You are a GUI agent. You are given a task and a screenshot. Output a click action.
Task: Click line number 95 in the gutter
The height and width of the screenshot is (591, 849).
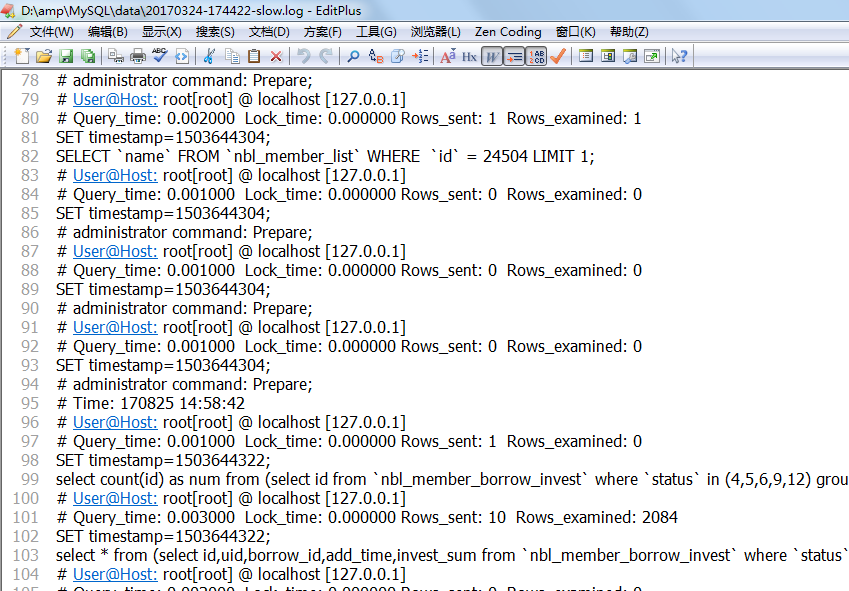[x=30, y=403]
